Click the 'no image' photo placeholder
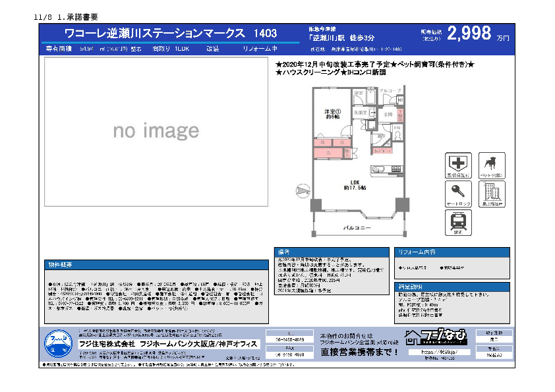The height and width of the screenshot is (392, 555). point(156,132)
